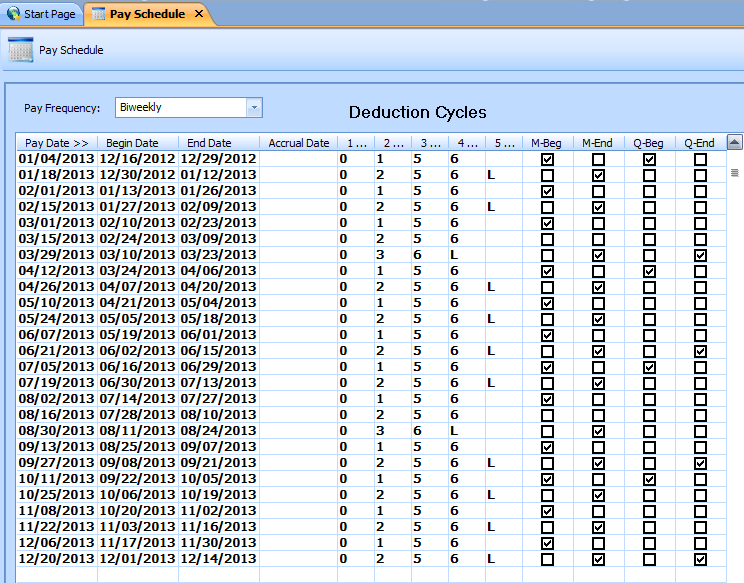Image resolution: width=744 pixels, height=583 pixels.
Task: Open the Pay Frequency dropdown
Action: click(254, 108)
